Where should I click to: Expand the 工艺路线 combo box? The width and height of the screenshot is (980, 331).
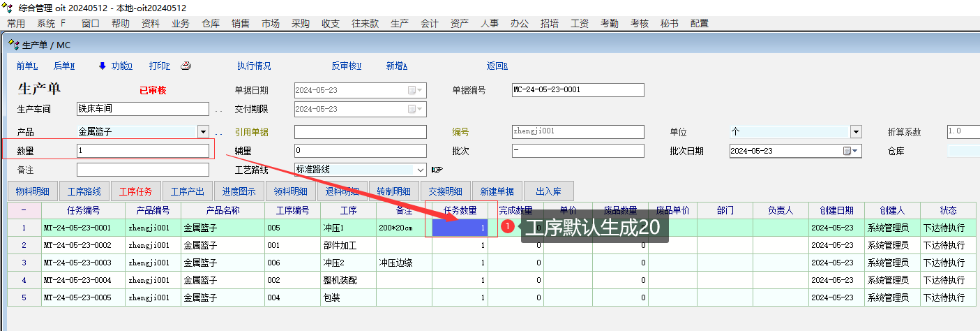[x=420, y=170]
